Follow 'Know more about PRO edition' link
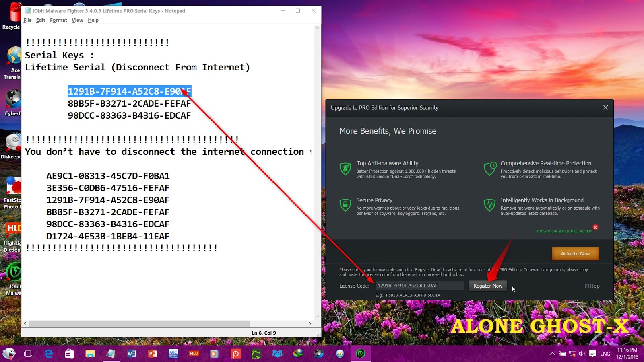Viewport: 644px width, 362px height. pos(564,231)
